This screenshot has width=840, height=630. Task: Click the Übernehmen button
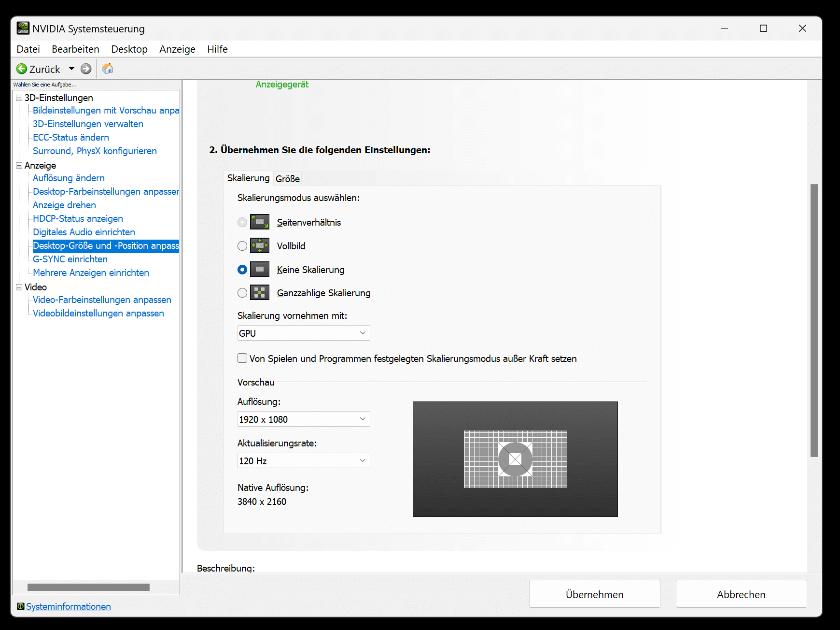[595, 594]
